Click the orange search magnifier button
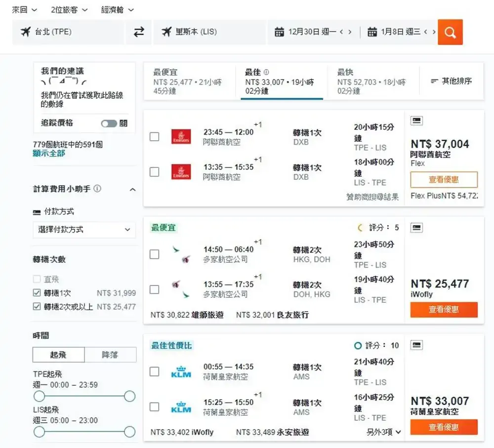 pyautogui.click(x=450, y=32)
